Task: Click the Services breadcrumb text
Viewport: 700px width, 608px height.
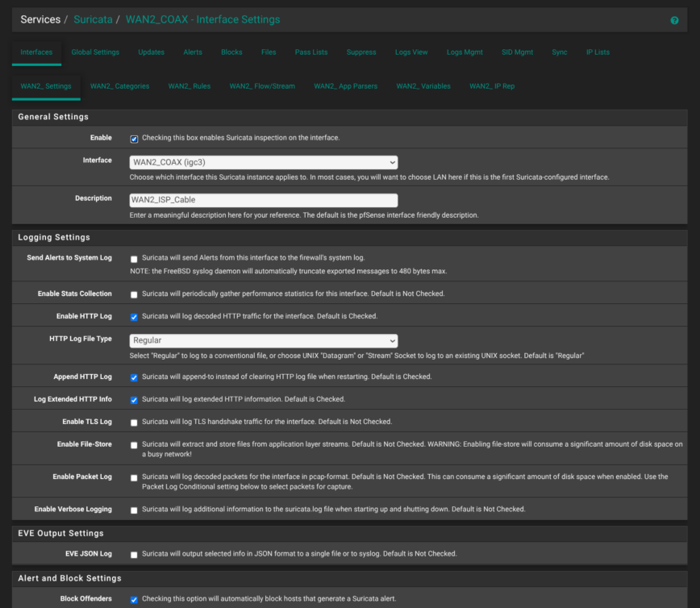Action: click(x=40, y=19)
